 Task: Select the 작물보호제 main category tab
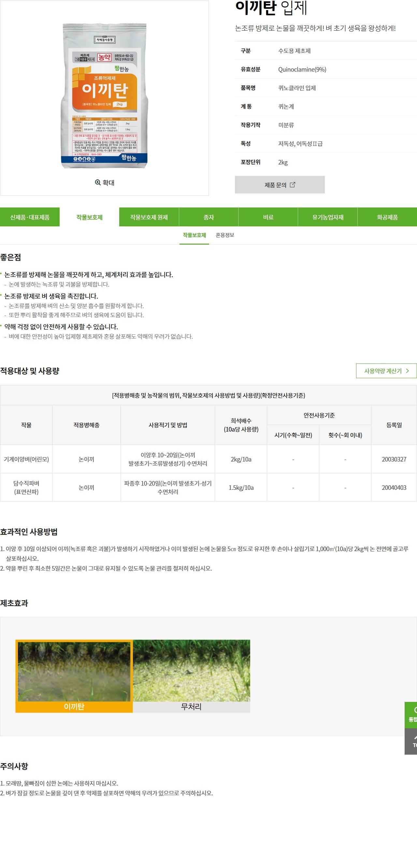89,217
